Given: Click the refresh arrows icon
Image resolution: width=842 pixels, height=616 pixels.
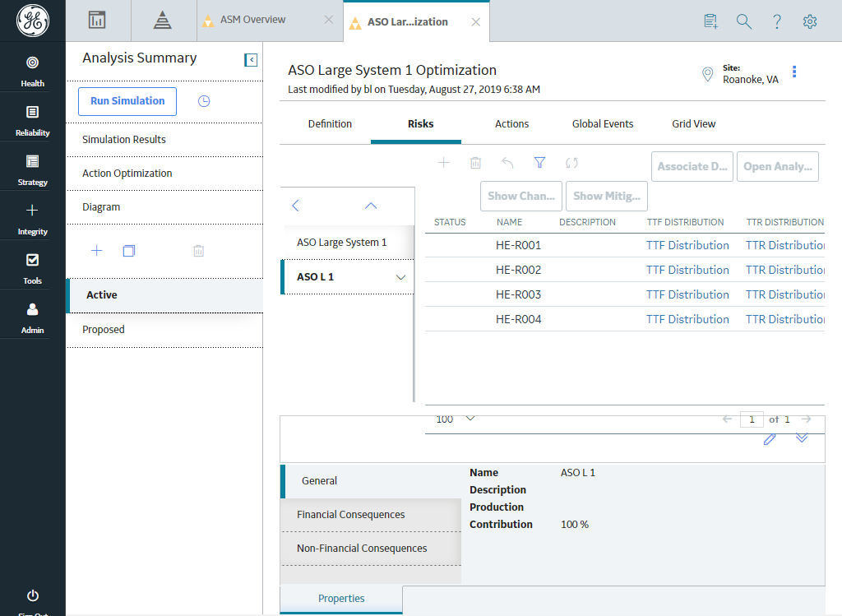Looking at the screenshot, I should (x=572, y=163).
